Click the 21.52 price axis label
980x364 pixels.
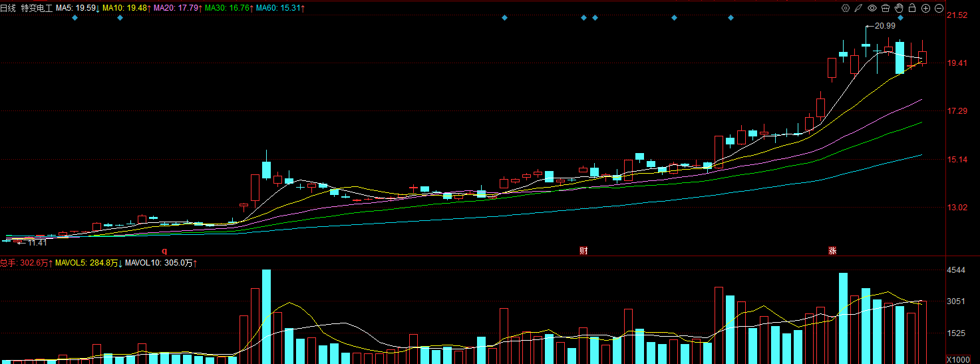coord(957,15)
